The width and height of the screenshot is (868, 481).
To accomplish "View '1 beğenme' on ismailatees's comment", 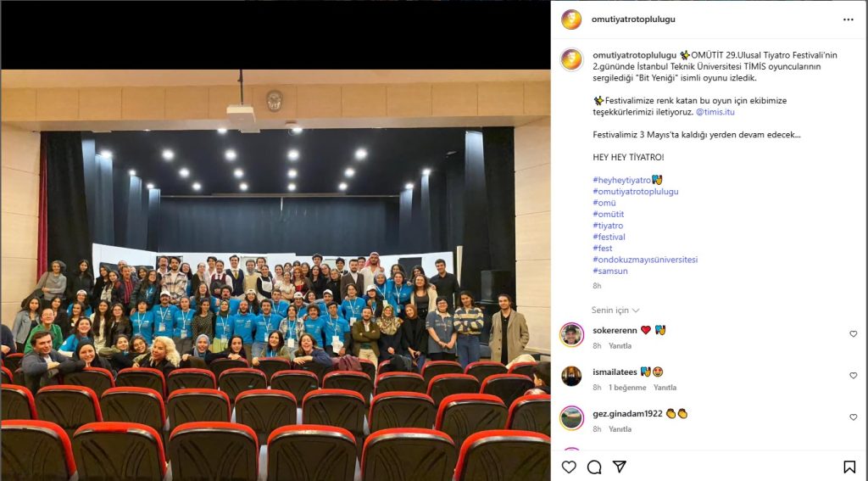I will [627, 388].
